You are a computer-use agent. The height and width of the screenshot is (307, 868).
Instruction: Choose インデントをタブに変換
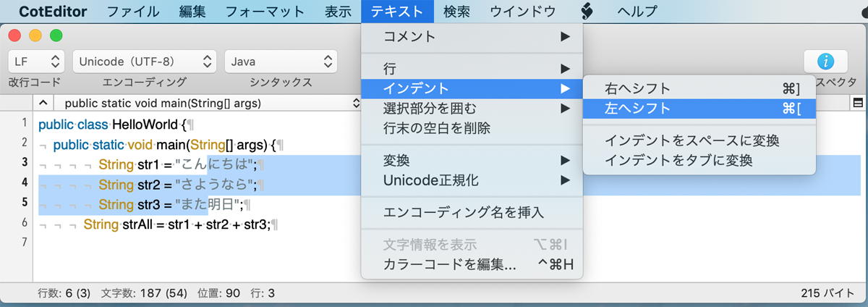pyautogui.click(x=699, y=160)
